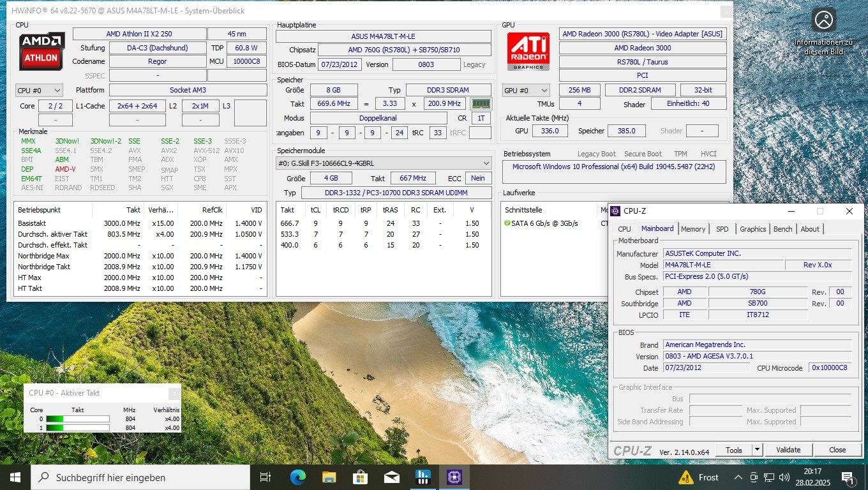Viewport: 868px width, 490px height.
Task: Open the CPU-Z Tools dropdown arrow
Action: [757, 450]
